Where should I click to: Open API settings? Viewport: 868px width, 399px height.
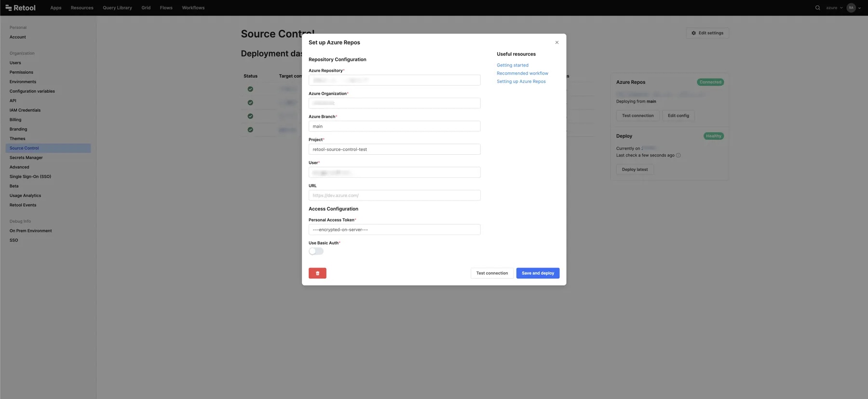coord(13,101)
